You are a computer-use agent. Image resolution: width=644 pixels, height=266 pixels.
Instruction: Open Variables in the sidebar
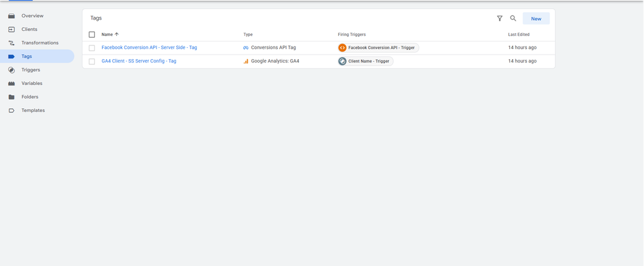32,84
